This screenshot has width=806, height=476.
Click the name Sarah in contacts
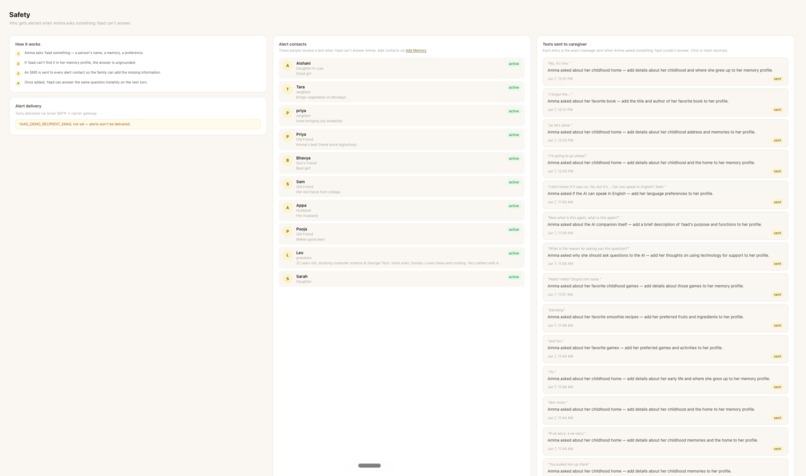coord(302,276)
